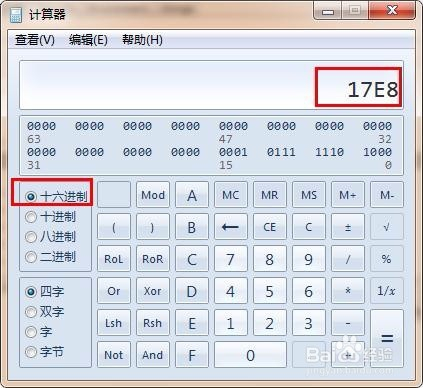The image size is (423, 388).
Task: Open the 编辑(E) menu
Action: (88, 40)
